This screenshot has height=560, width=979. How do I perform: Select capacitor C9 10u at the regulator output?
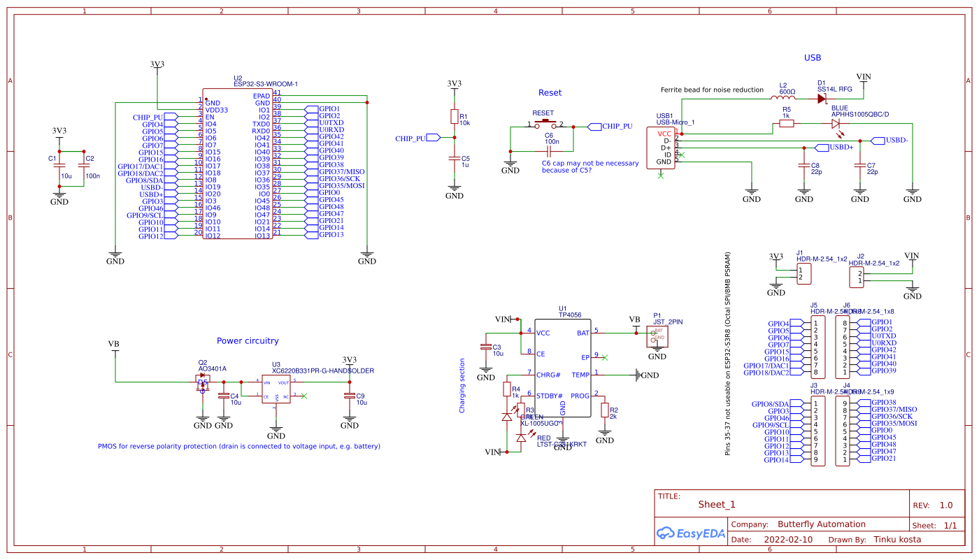[x=350, y=395]
